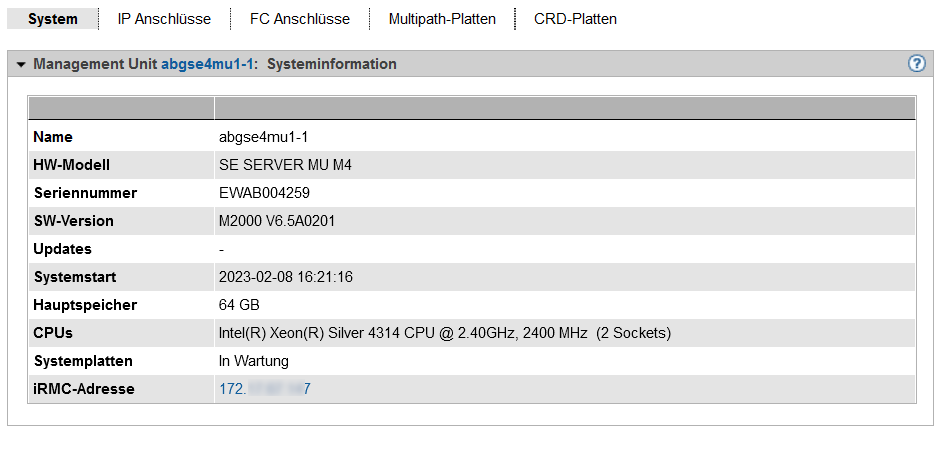The height and width of the screenshot is (450, 939).
Task: Click the CPUs Intel Xeon description
Action: pos(444,333)
